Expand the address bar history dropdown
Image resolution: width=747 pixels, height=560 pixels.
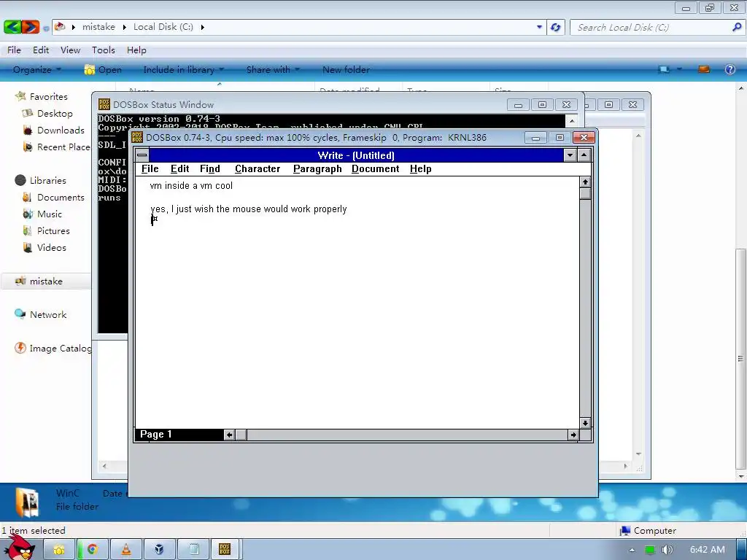pyautogui.click(x=539, y=27)
